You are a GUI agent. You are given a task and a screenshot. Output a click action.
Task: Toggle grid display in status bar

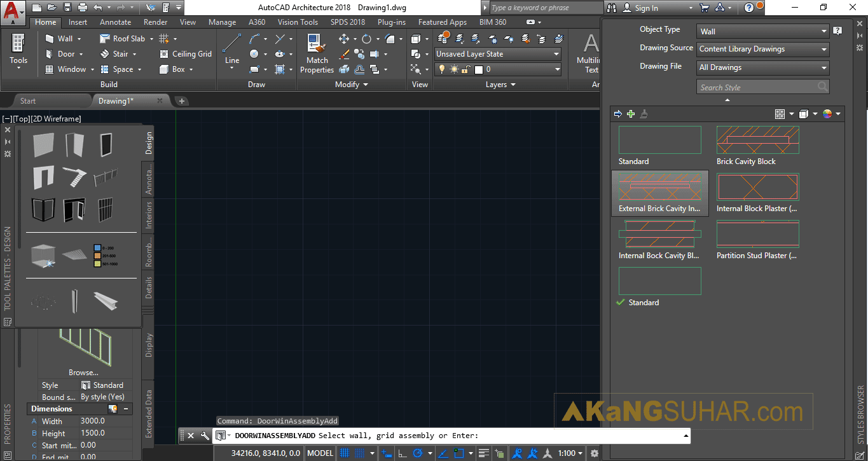(345, 453)
